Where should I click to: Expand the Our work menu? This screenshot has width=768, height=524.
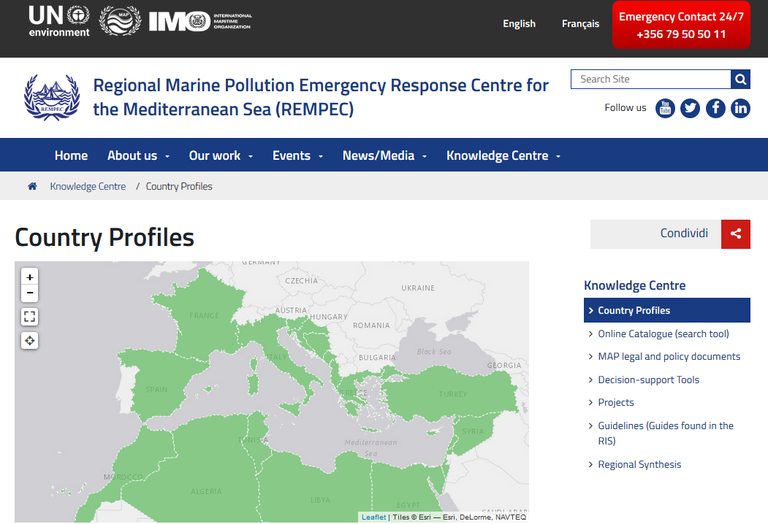pos(220,156)
